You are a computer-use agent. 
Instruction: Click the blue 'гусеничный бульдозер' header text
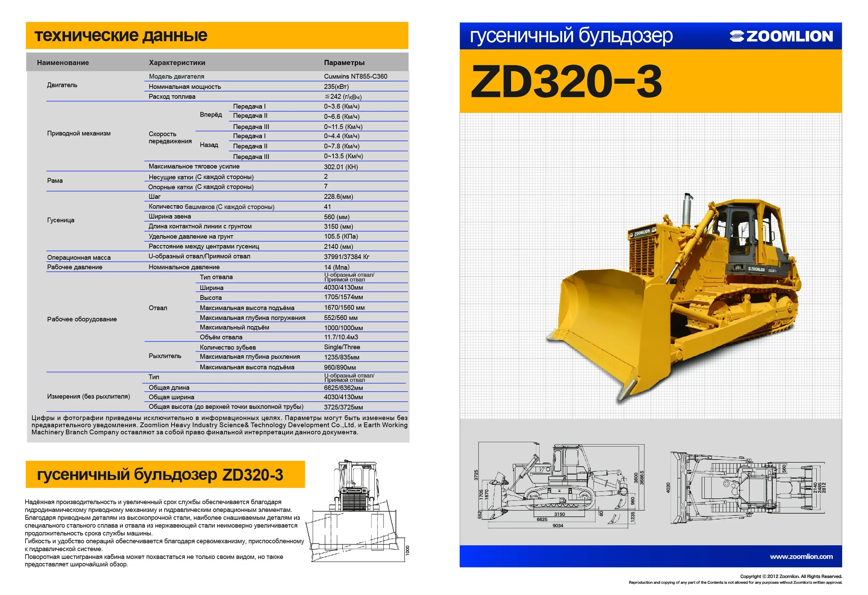(x=571, y=36)
